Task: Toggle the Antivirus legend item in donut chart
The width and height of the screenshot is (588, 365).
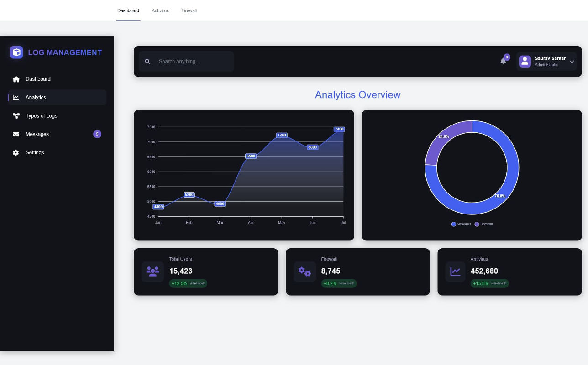Action: click(461, 224)
